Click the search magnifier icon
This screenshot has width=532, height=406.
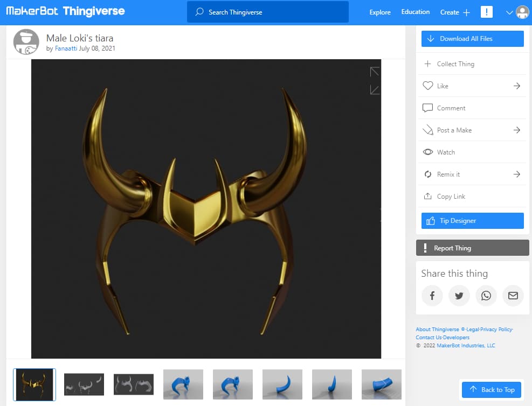click(x=199, y=12)
